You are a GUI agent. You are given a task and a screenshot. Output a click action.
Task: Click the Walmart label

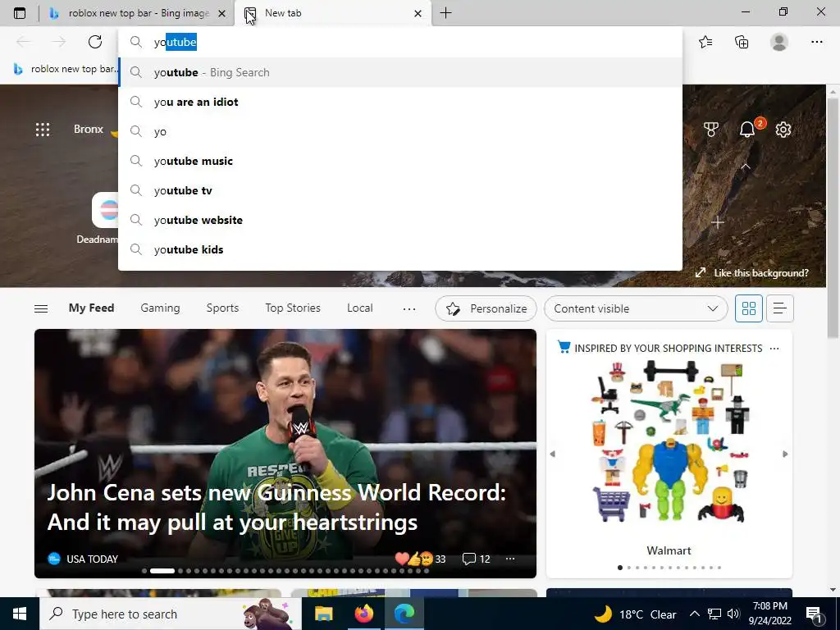tap(669, 550)
